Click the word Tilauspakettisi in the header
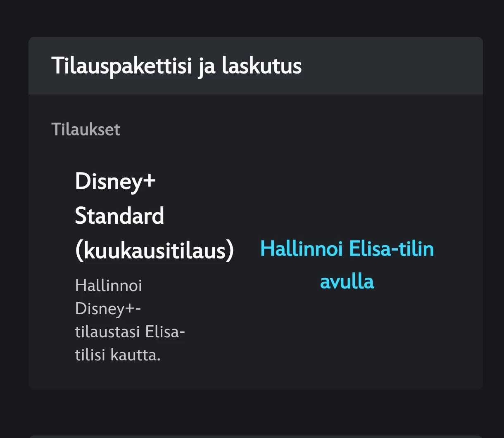The image size is (504, 438). (x=121, y=66)
